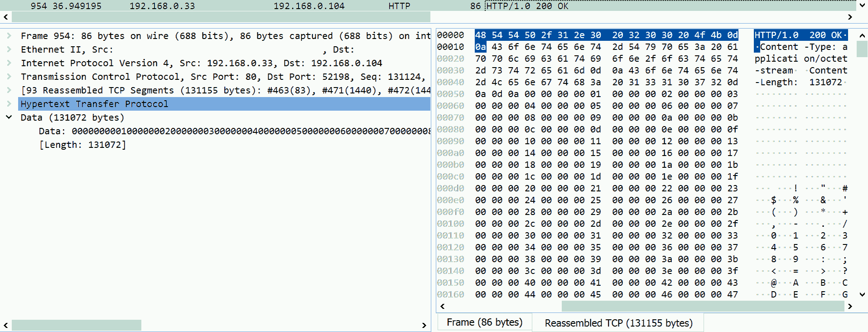Click packet list scroll-left arrow
The height and width of the screenshot is (332, 868).
(5, 17)
